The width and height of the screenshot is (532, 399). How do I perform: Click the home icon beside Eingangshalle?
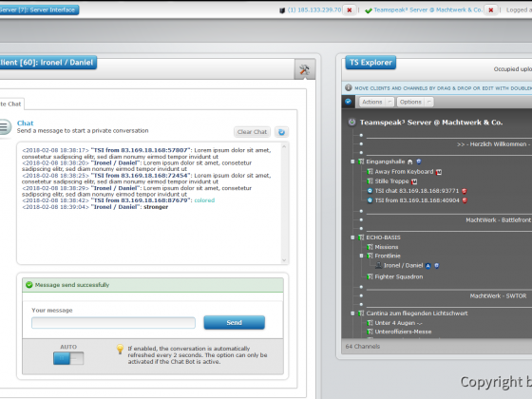[x=409, y=161]
